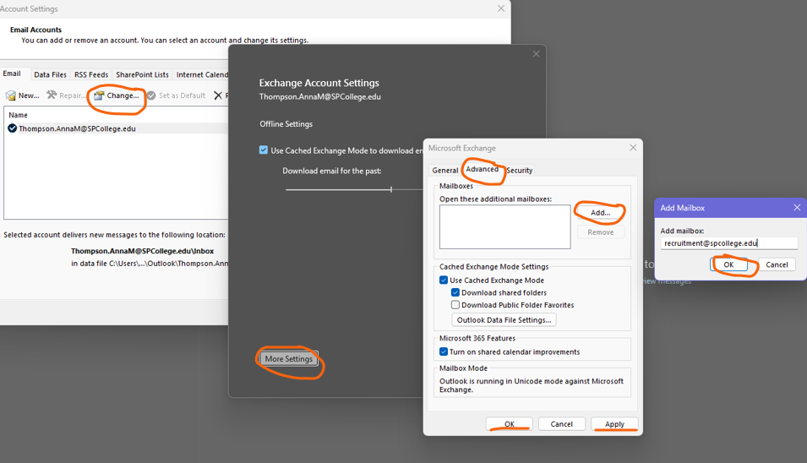
Task: Open the Data Files tab
Action: pos(50,75)
